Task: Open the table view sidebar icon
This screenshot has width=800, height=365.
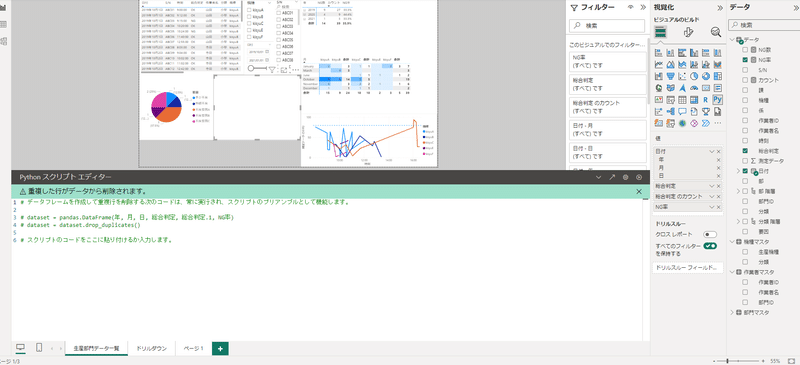Action: point(4,24)
